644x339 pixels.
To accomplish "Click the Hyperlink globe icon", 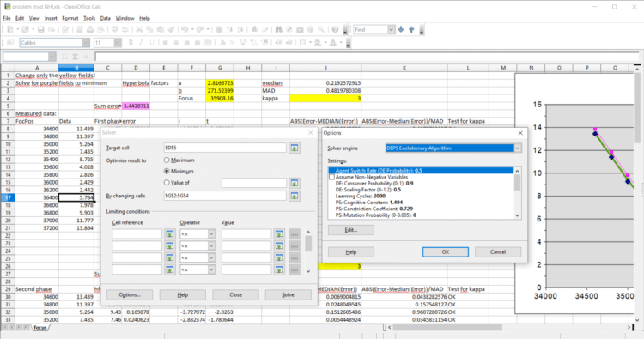I will (218, 29).
